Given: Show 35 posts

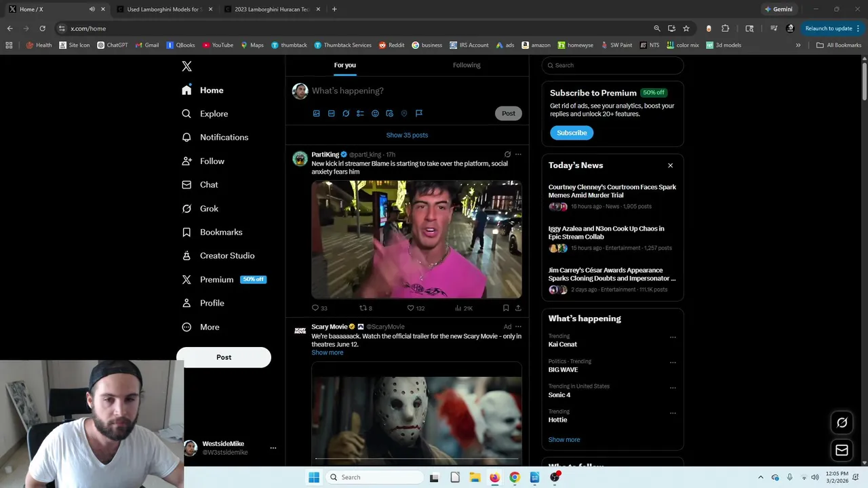Looking at the screenshot, I should click(x=407, y=135).
